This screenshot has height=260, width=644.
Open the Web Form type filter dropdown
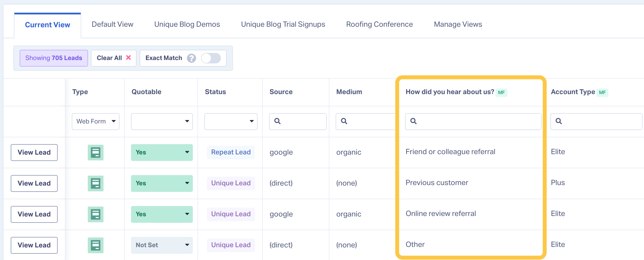[x=96, y=121]
